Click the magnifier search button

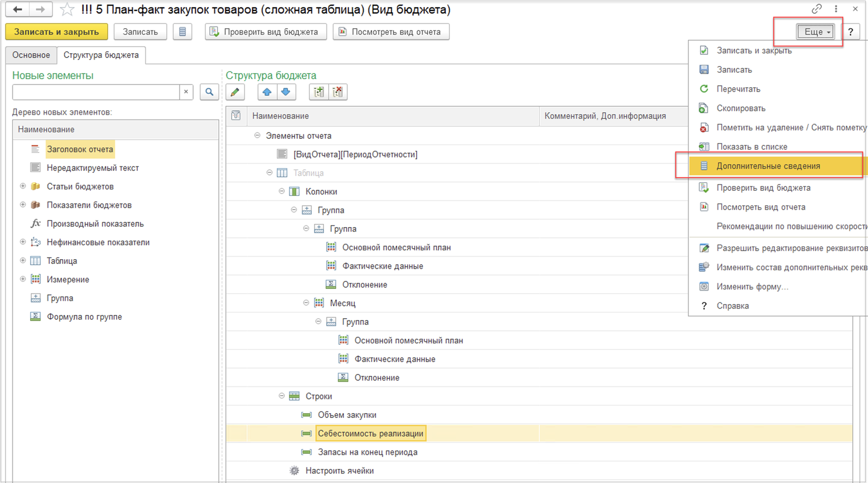209,92
